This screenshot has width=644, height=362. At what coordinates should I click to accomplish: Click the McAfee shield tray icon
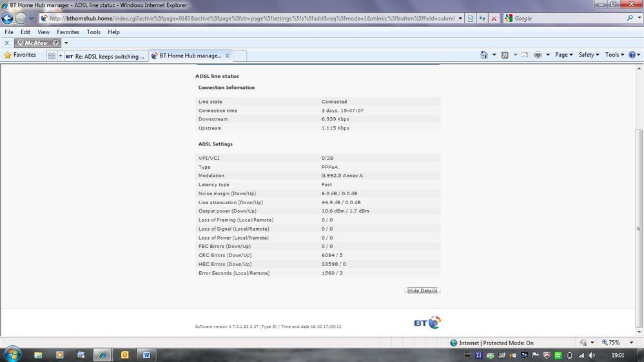click(547, 356)
